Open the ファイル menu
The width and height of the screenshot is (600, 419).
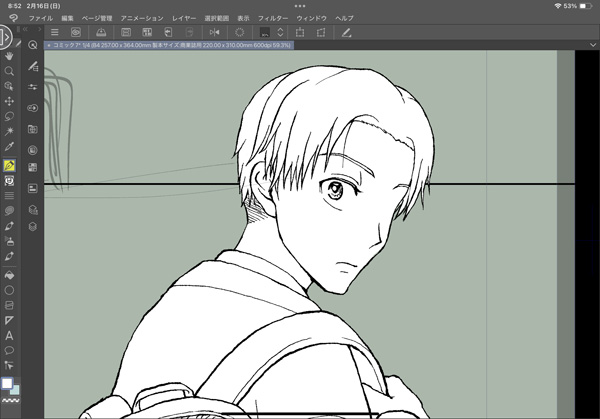(x=41, y=18)
